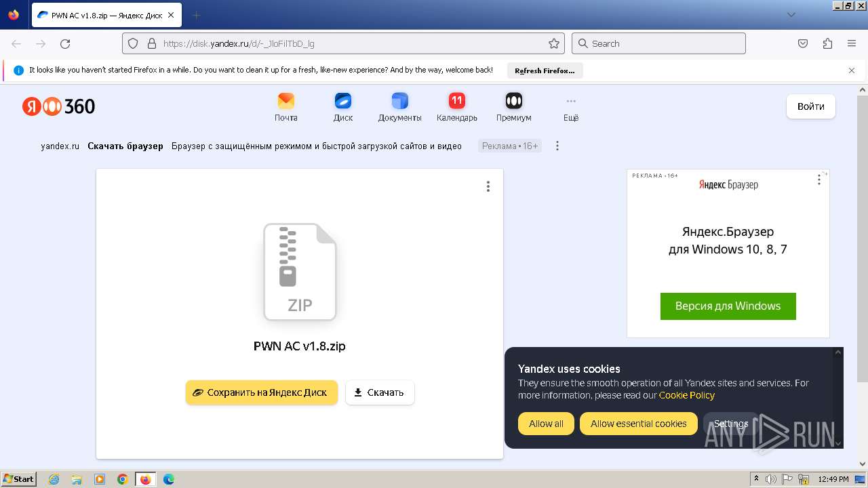Click the Action Center flag icon
The height and width of the screenshot is (488, 868).
787,479
